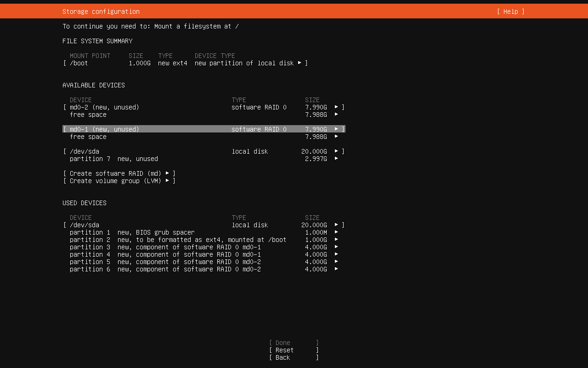Open arrow menu for md0-2 device
This screenshot has width=588, height=368.
(x=336, y=107)
